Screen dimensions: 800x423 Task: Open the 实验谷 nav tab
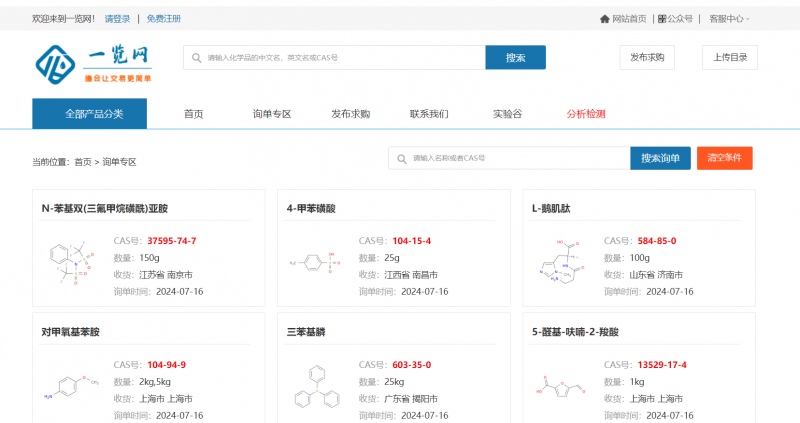click(508, 114)
